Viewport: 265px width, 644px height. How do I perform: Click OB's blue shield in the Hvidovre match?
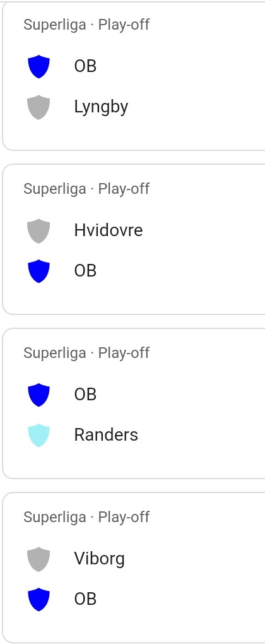pyautogui.click(x=38, y=271)
